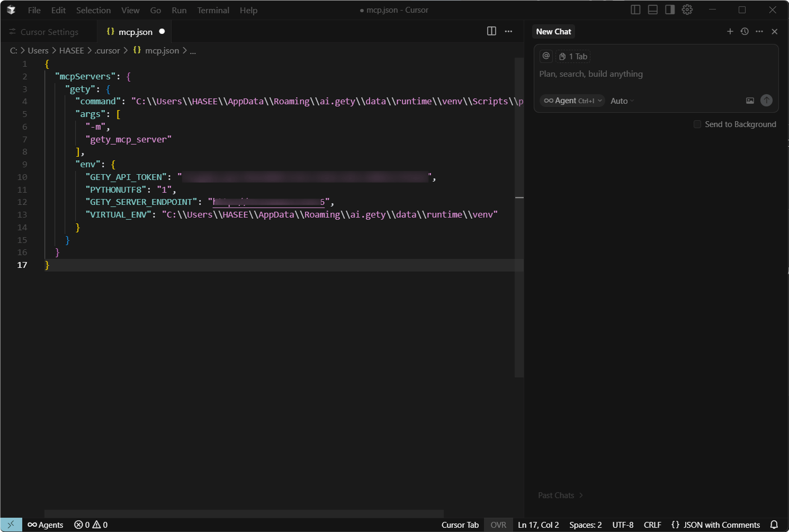The width and height of the screenshot is (789, 532).
Task: Select C: in the breadcrumb path
Action: pyautogui.click(x=14, y=51)
